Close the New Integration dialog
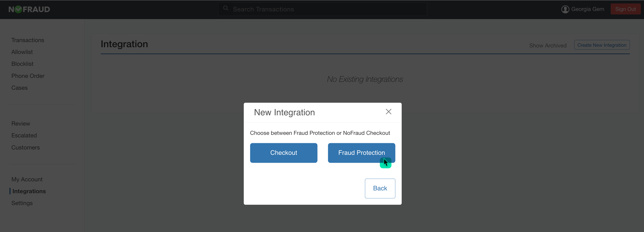Image resolution: width=644 pixels, height=232 pixels. click(388, 112)
